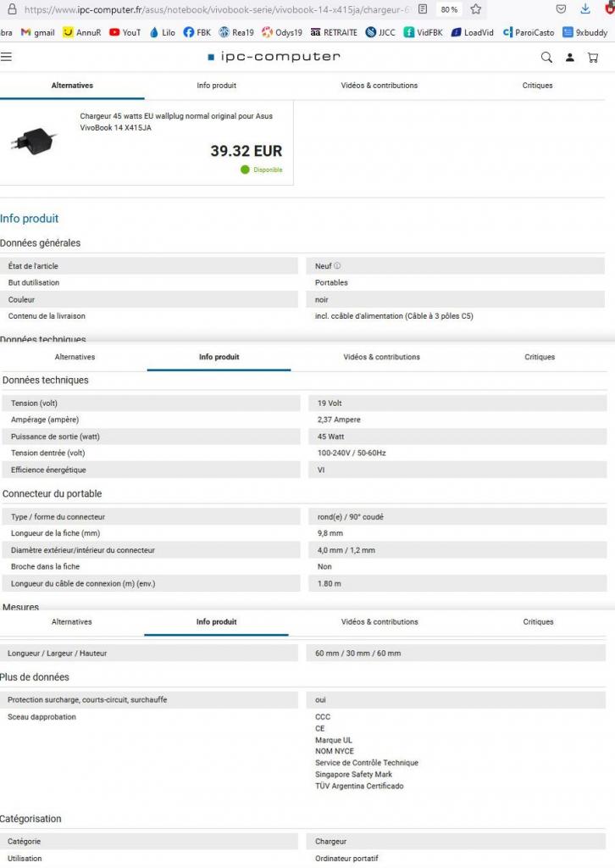
Task: Select Info produit tab directly under site header
Action: click(x=216, y=86)
